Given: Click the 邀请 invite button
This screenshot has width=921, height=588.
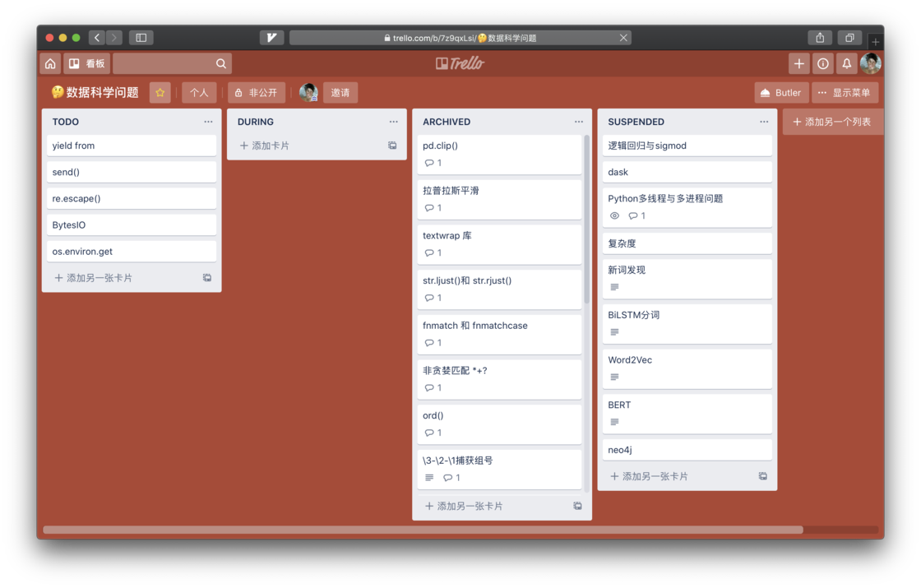Looking at the screenshot, I should 340,93.
